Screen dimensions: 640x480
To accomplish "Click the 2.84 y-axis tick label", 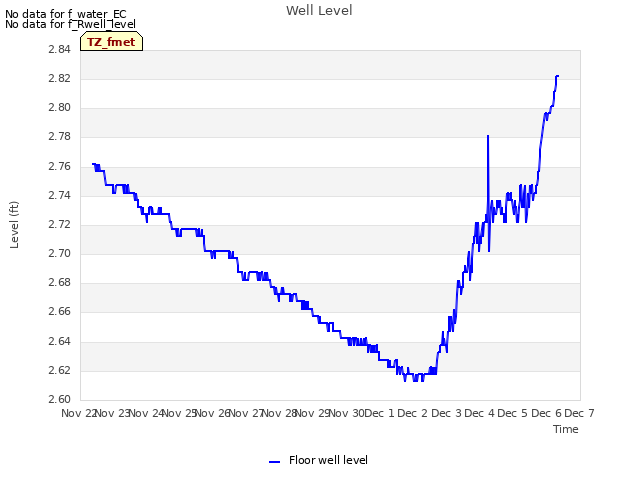I will click(x=59, y=49).
